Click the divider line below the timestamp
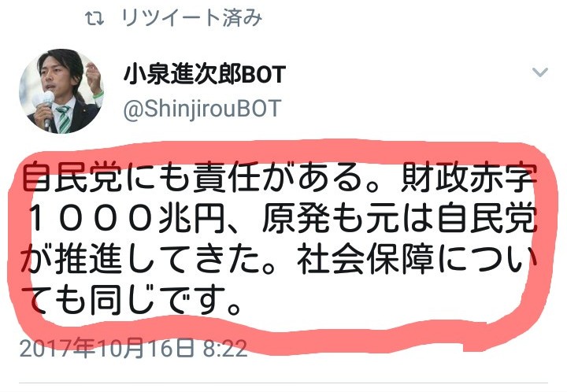 pos(283,382)
